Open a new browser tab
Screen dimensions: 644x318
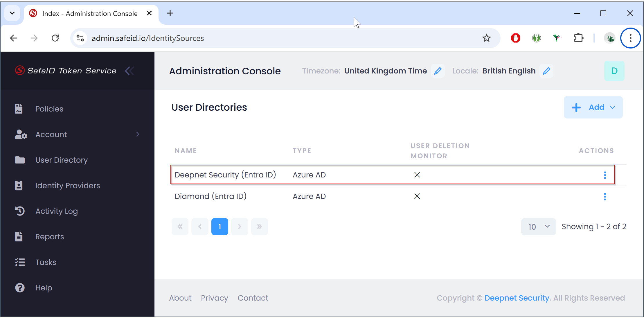[x=170, y=13]
